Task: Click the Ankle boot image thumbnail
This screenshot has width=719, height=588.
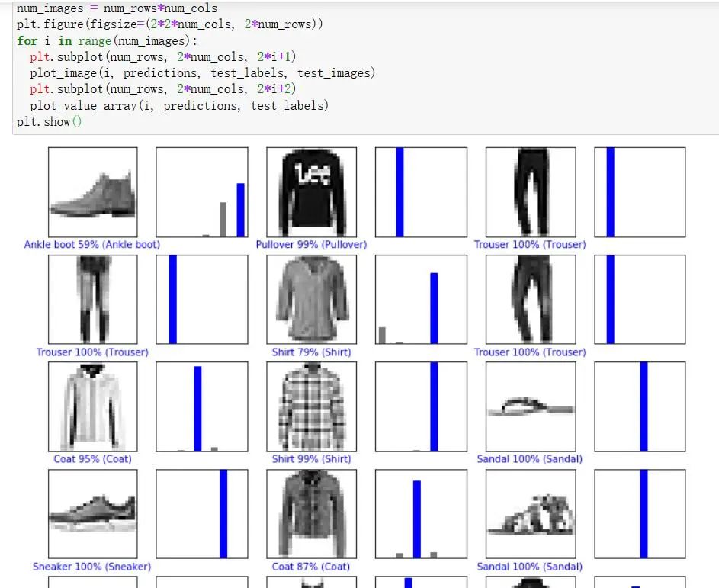Action: pos(93,192)
